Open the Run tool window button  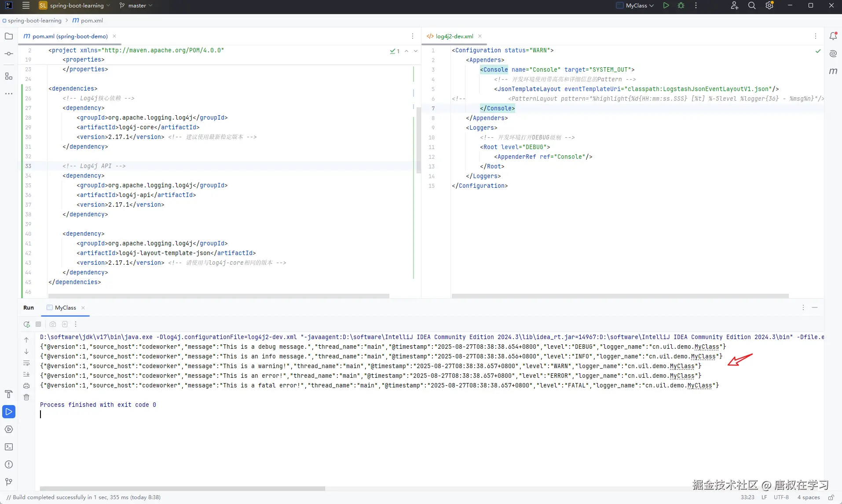point(9,412)
